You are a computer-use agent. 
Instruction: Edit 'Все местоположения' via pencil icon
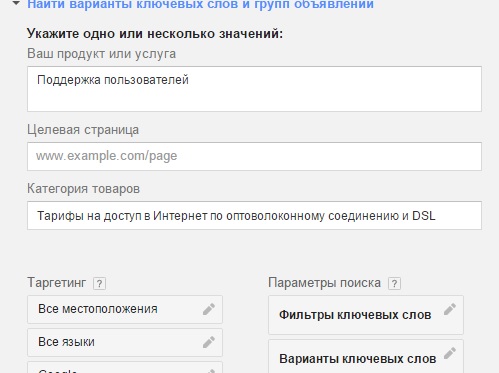(209, 309)
